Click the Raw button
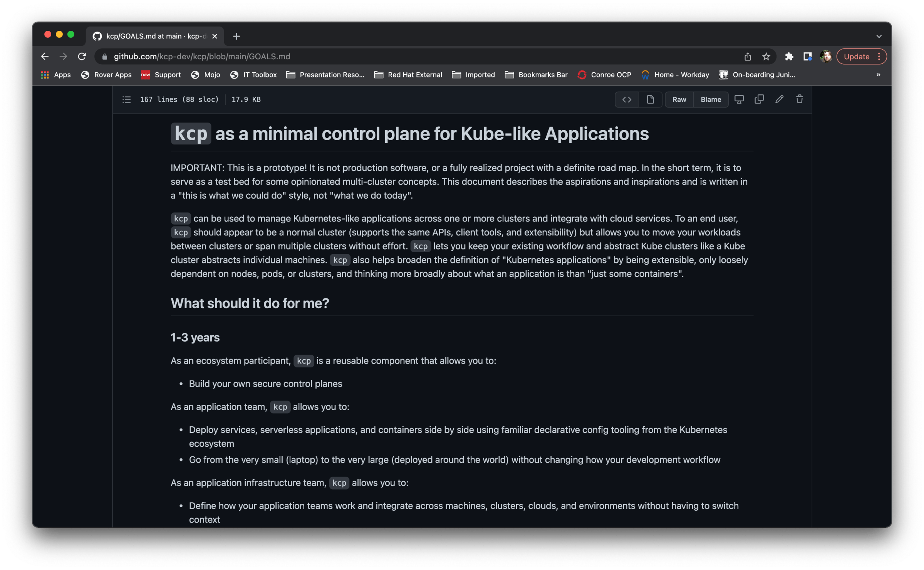 [x=679, y=100]
